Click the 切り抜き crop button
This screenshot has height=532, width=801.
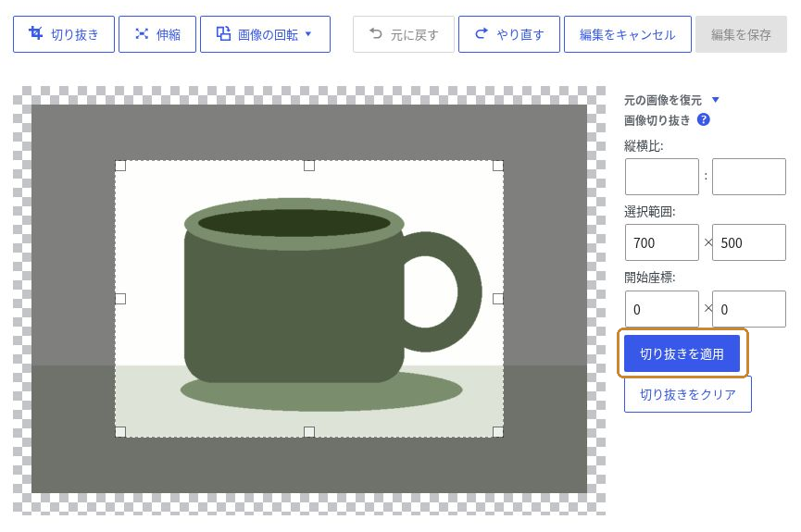pos(64,34)
